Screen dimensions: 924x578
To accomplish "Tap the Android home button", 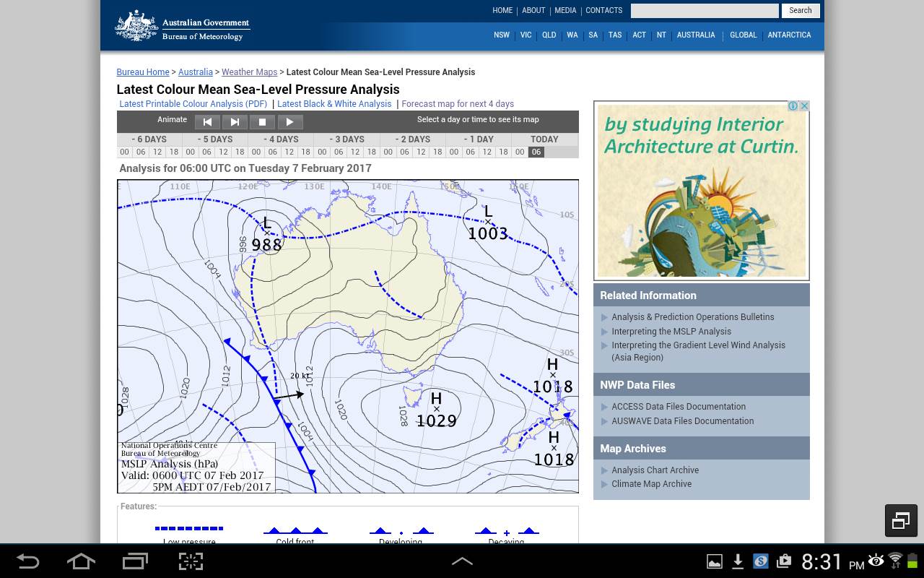I will 81,561.
